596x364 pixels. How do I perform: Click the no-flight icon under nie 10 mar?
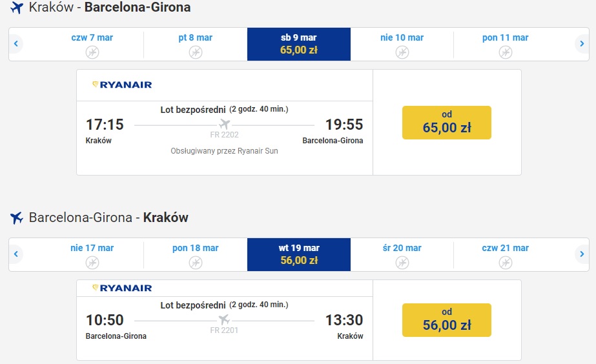click(402, 52)
